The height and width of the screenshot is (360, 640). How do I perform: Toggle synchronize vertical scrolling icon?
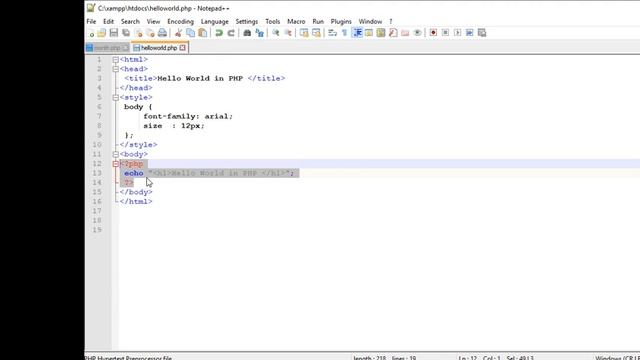[304, 33]
